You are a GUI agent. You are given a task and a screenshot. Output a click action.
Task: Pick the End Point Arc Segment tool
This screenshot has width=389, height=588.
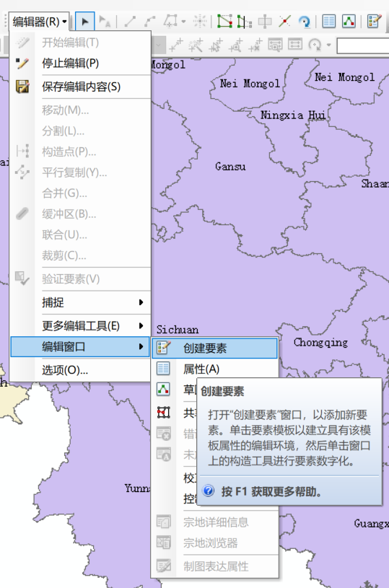[149, 22]
